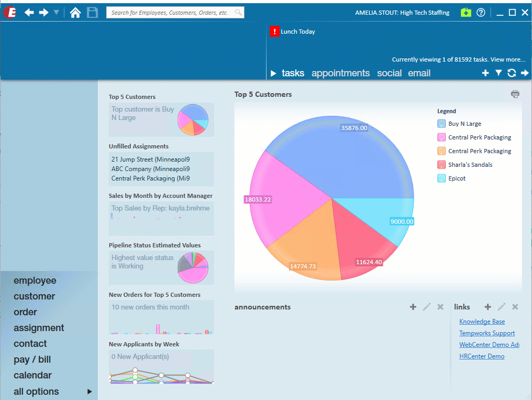Open the tasks filter funnel icon
Screen dimensions: 532x400
pyautogui.click(x=498, y=73)
